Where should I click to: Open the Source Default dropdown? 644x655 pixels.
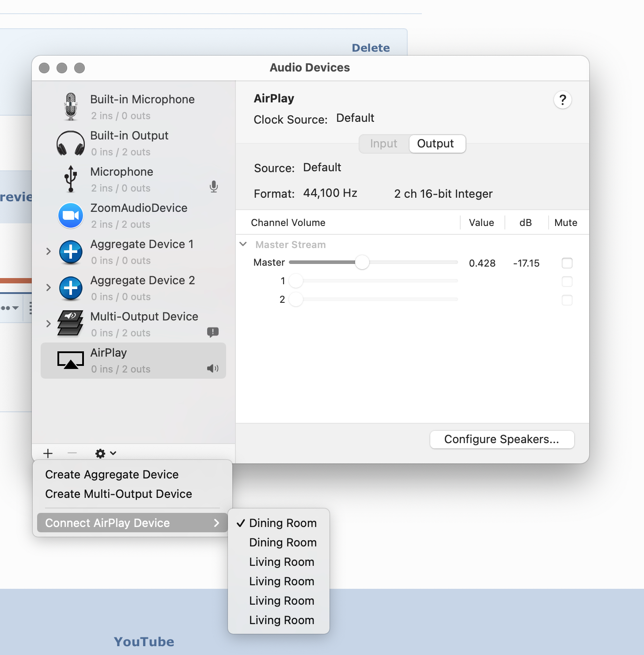pos(322,167)
